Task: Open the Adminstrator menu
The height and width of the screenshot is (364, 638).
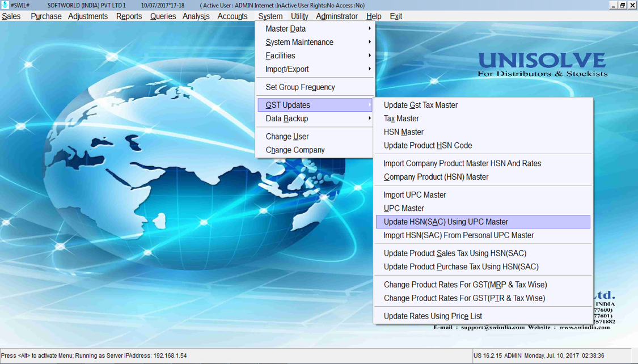Action: (336, 16)
